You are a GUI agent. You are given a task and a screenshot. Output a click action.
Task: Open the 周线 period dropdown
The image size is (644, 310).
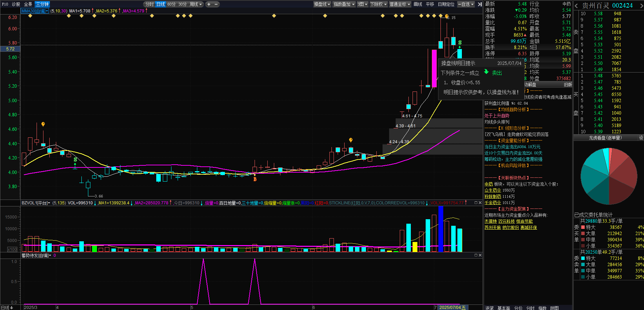click(x=196, y=4)
